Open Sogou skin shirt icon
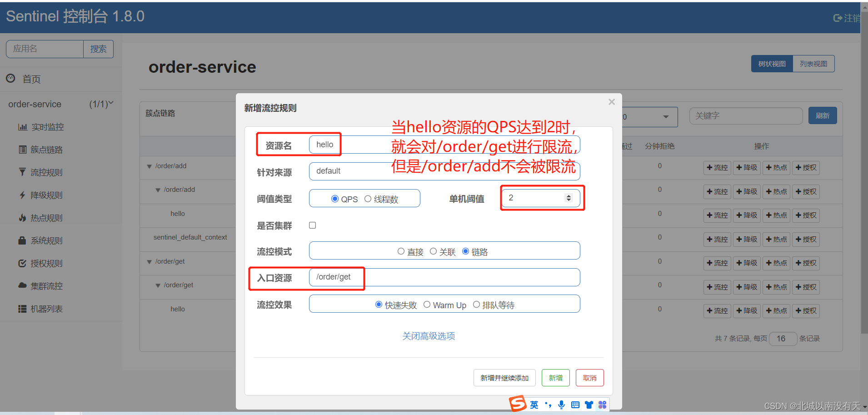This screenshot has height=415, width=868. (589, 405)
